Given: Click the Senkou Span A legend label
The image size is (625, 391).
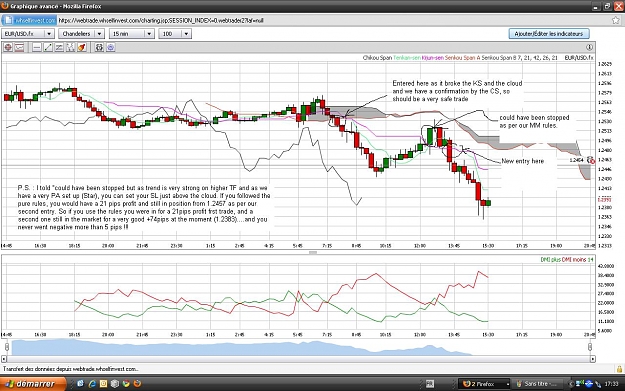Looking at the screenshot, I should pos(462,58).
